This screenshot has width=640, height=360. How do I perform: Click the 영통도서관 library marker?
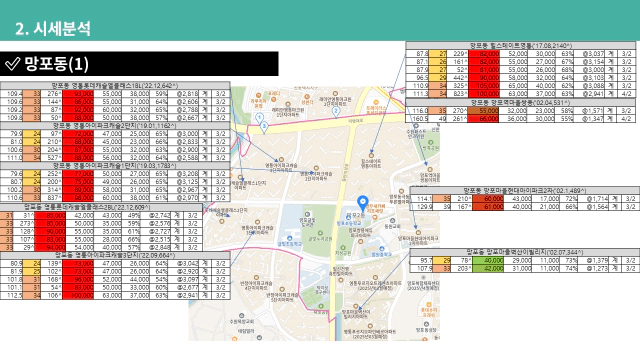coord(308,214)
